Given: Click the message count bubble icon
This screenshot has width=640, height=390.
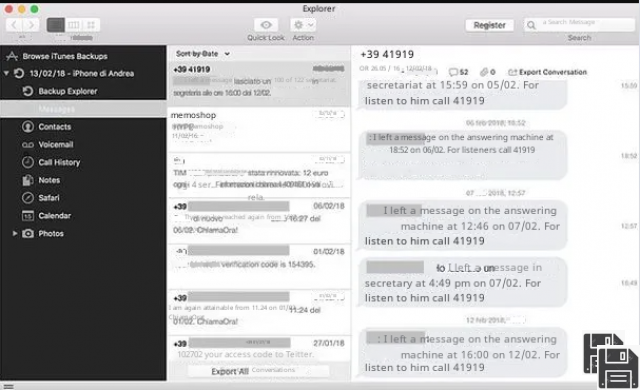Looking at the screenshot, I should click(453, 72).
